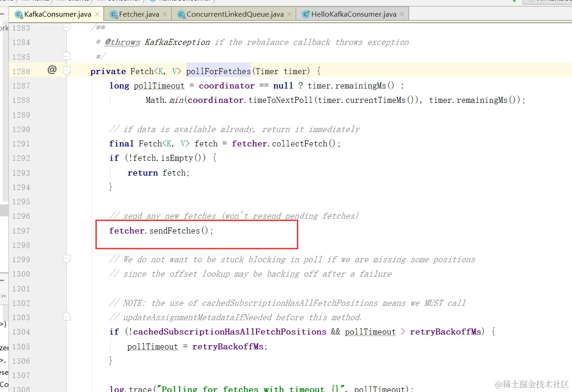Click the class icon on KafkaConsumer.java tab
This screenshot has width=572, height=392.
19,14
